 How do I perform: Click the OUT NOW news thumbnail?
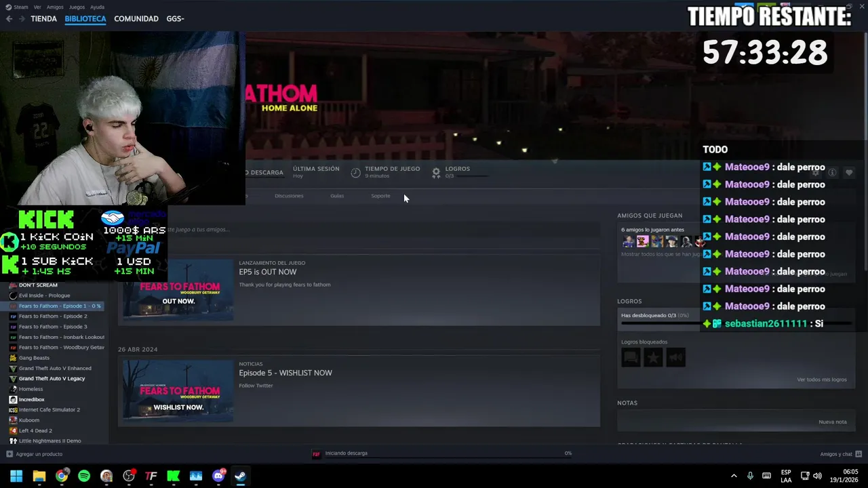pyautogui.click(x=178, y=290)
